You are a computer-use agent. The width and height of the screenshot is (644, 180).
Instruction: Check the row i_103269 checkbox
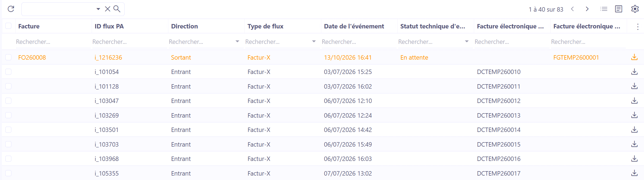(9, 115)
